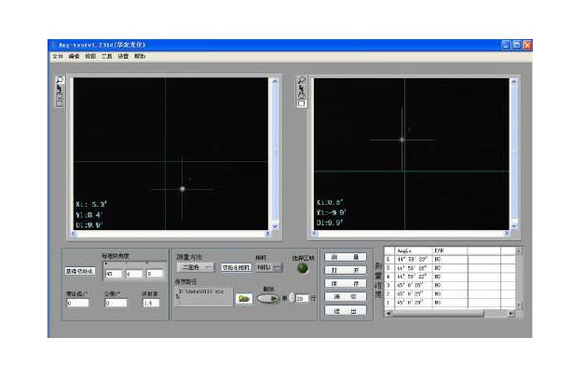Click the folder browse icon beside the save path
The width and height of the screenshot is (586, 392).
(243, 298)
